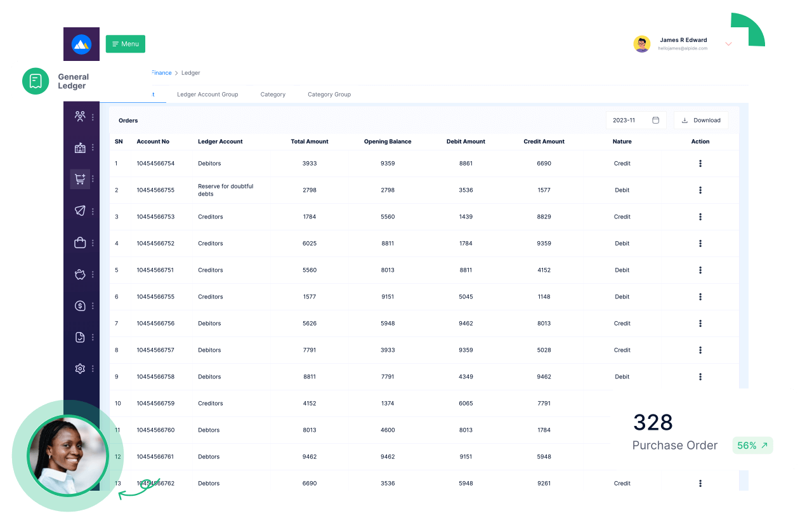Click the 2023-11 date input field
This screenshot has height=518, width=812.
click(636, 120)
